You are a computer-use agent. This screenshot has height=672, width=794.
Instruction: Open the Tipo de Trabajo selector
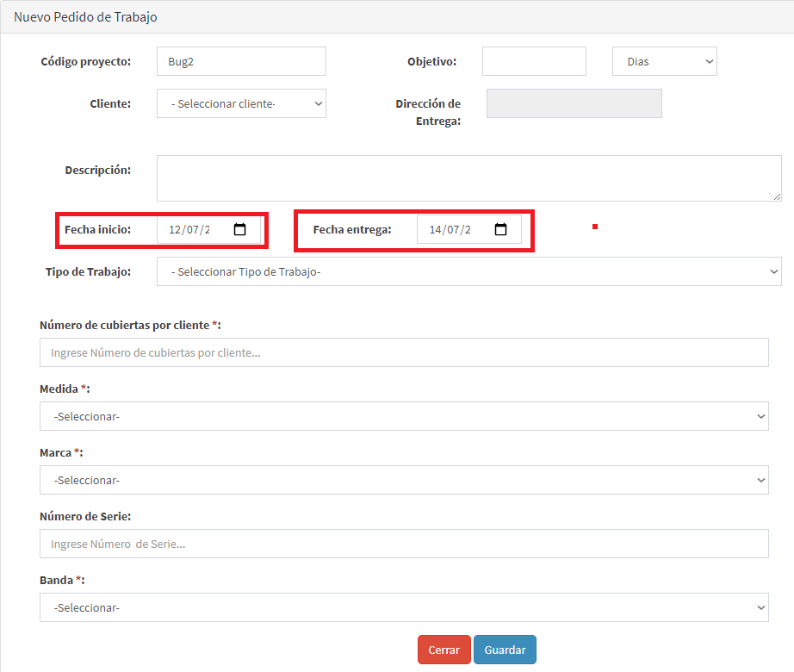click(x=468, y=271)
